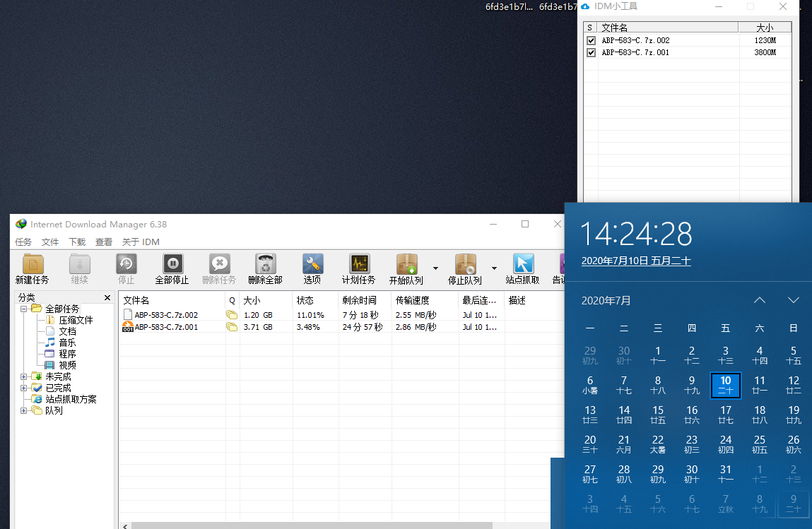Select the Grabber projects (站点抓取方案) node
The height and width of the screenshot is (529, 812).
[71, 399]
